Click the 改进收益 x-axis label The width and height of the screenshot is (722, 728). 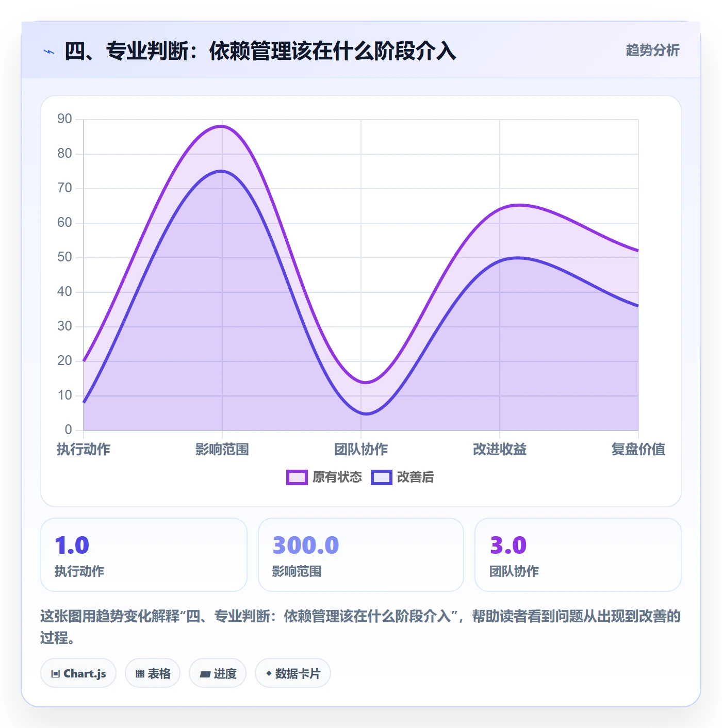500,449
